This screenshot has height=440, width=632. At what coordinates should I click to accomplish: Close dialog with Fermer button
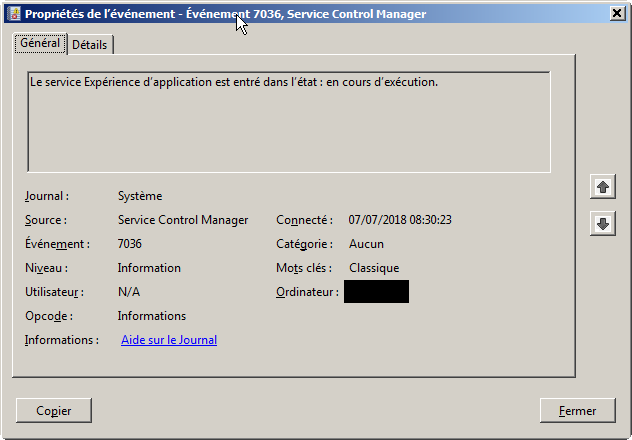578,411
